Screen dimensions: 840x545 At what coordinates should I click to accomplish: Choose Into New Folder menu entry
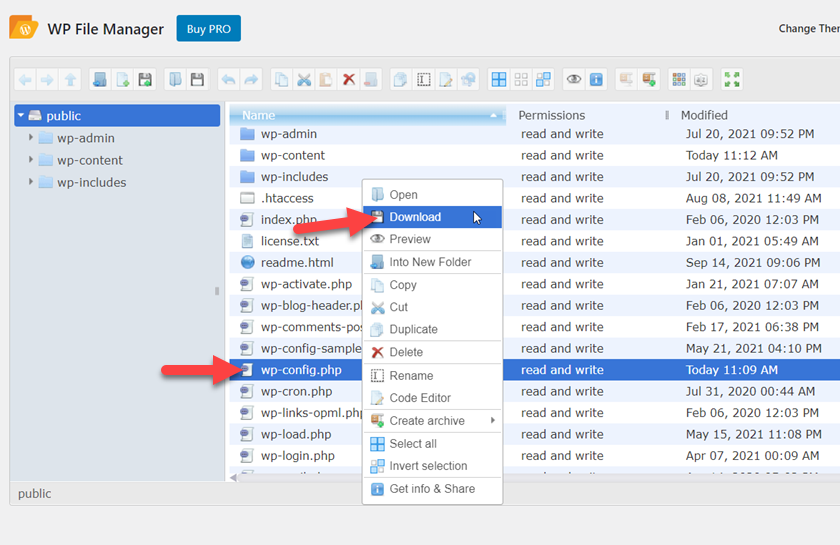click(432, 262)
